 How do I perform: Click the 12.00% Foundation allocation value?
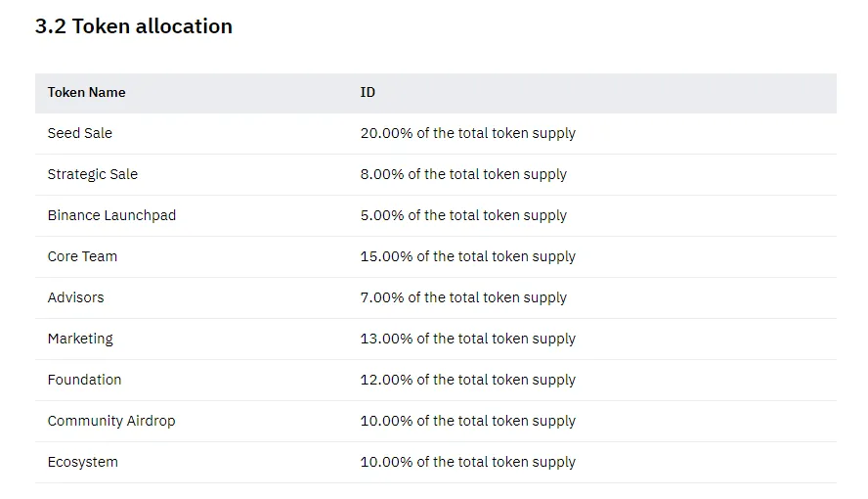click(x=468, y=380)
